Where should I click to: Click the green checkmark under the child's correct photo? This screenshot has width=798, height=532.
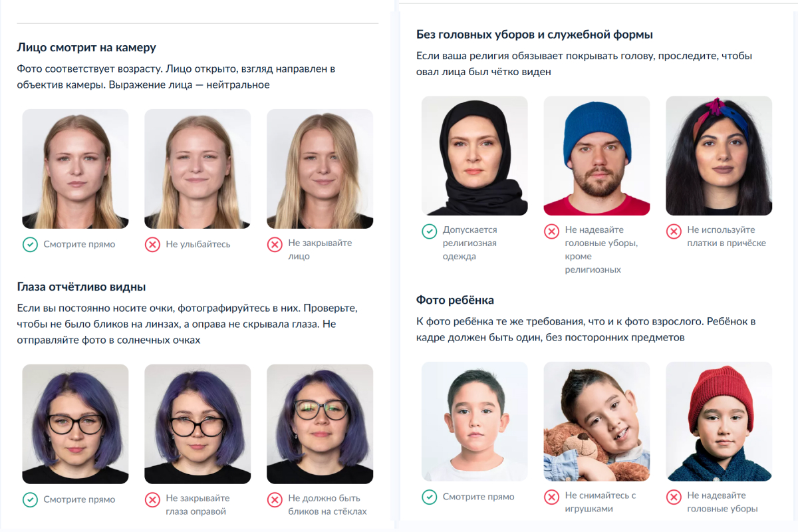pyautogui.click(x=430, y=497)
